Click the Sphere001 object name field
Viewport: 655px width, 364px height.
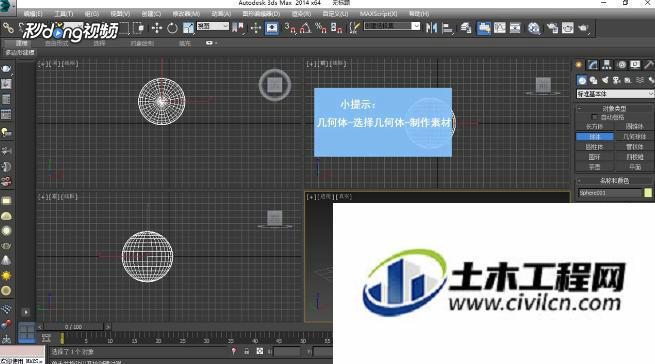coord(610,193)
